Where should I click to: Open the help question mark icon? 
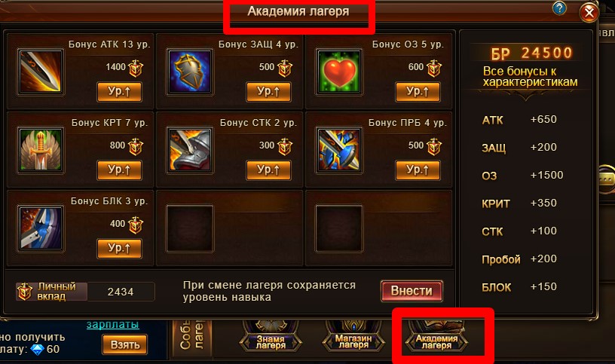[x=559, y=8]
